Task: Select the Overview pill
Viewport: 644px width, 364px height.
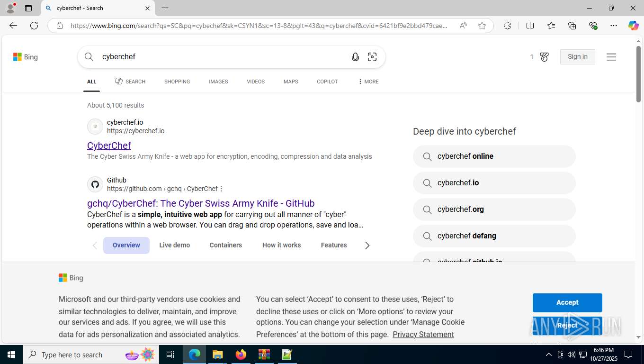Action: (x=126, y=245)
